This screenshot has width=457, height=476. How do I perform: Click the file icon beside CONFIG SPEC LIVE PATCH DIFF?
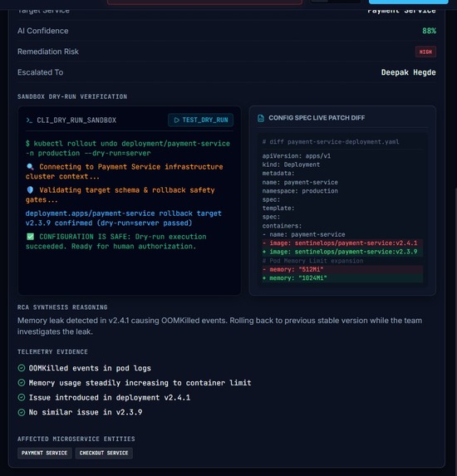[x=261, y=118]
